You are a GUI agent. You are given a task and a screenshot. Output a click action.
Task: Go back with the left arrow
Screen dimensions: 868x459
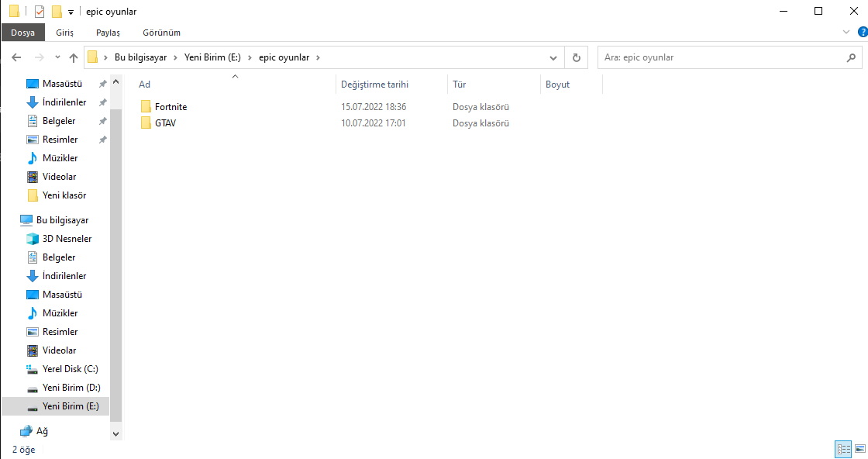pos(16,57)
